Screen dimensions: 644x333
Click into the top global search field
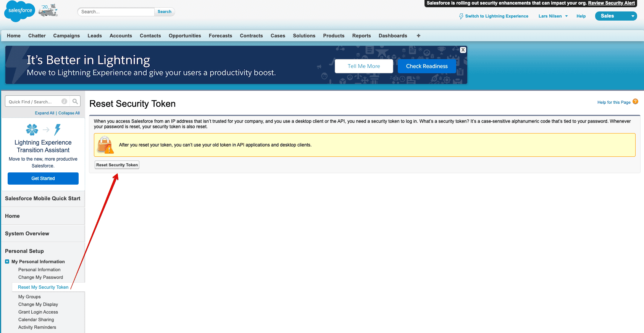point(116,12)
